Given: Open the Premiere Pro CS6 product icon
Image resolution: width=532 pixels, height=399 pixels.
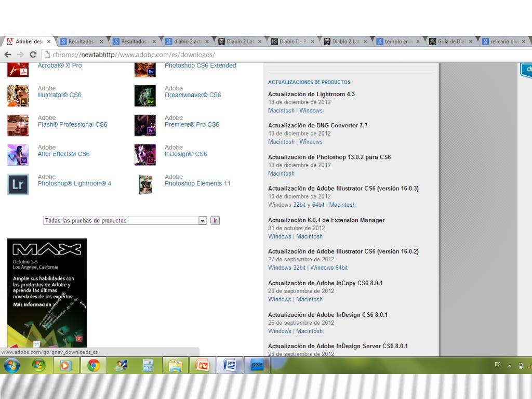Looking at the screenshot, I should (145, 125).
